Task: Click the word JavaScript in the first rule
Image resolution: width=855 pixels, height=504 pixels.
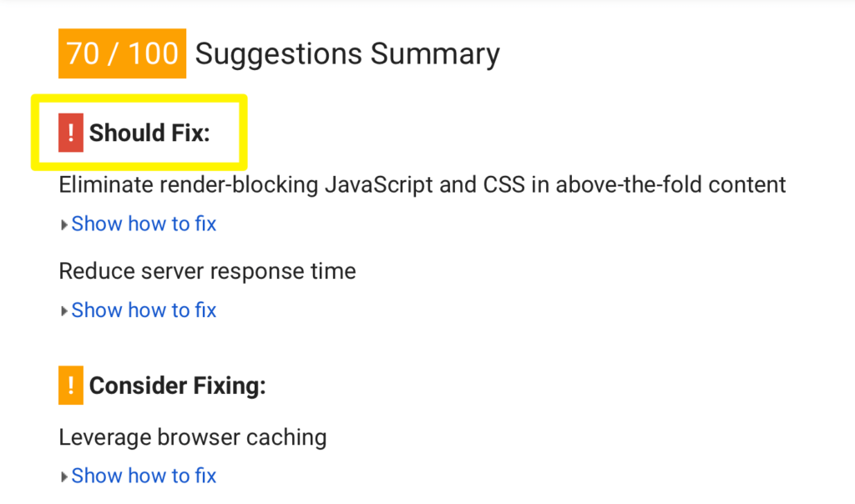Action: (379, 185)
